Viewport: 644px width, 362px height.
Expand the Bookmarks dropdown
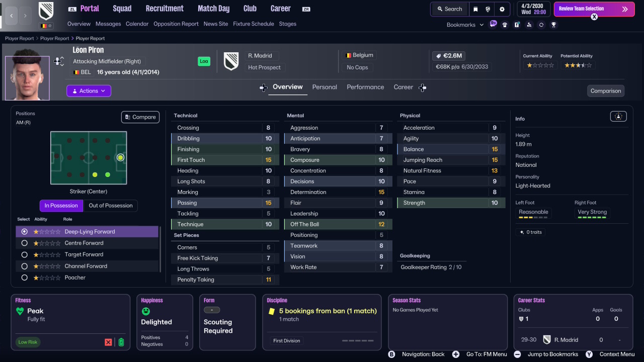[465, 25]
